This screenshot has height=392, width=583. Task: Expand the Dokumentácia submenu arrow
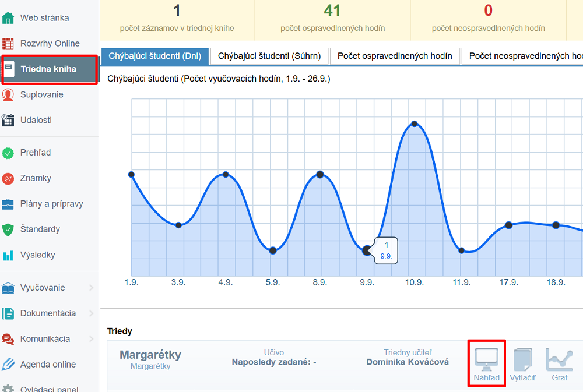click(x=91, y=313)
